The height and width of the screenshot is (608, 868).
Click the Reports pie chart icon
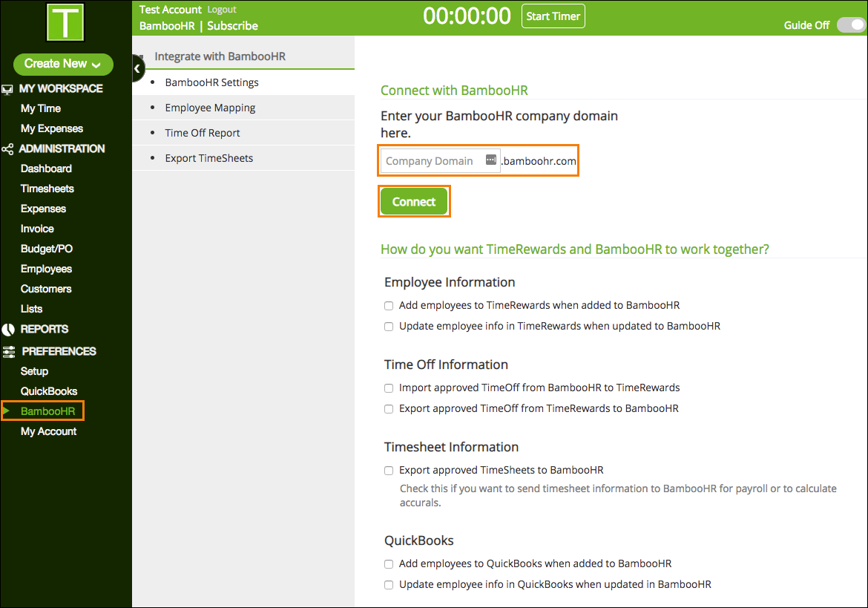8,330
